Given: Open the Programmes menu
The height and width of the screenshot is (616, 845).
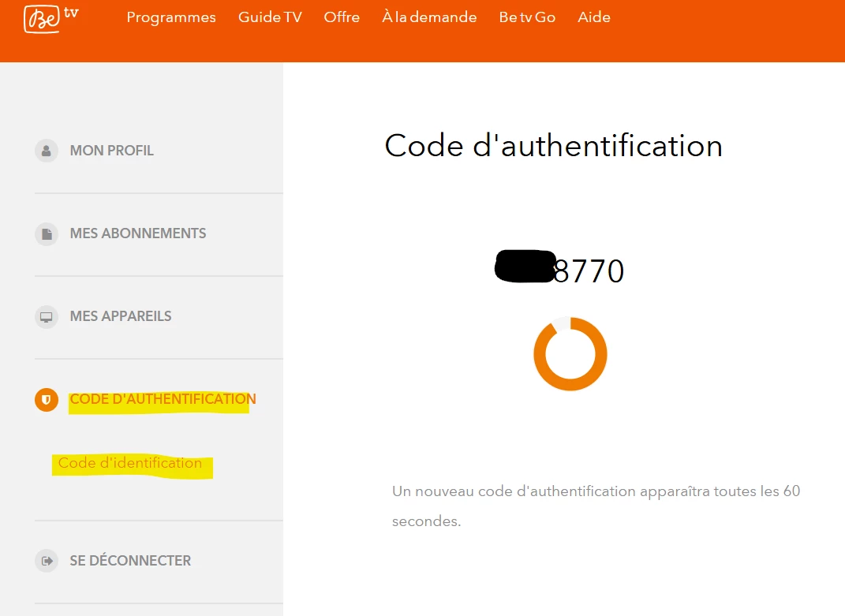Looking at the screenshot, I should (171, 17).
